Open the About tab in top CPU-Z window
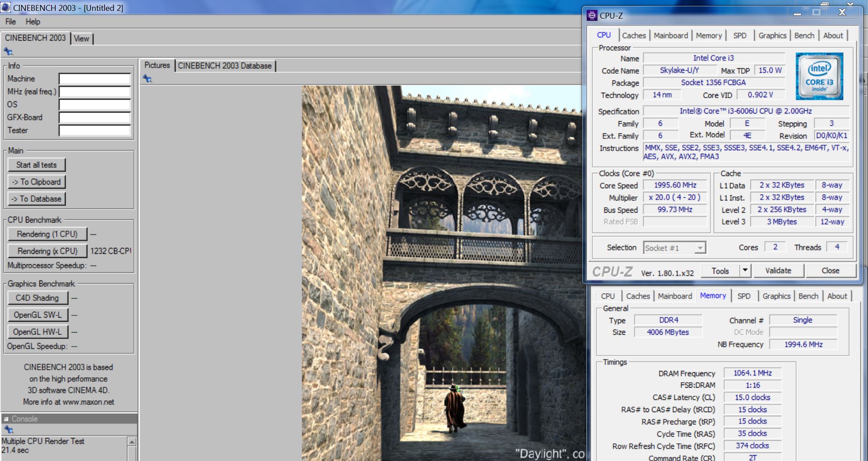The width and height of the screenshot is (868, 461). click(x=833, y=35)
